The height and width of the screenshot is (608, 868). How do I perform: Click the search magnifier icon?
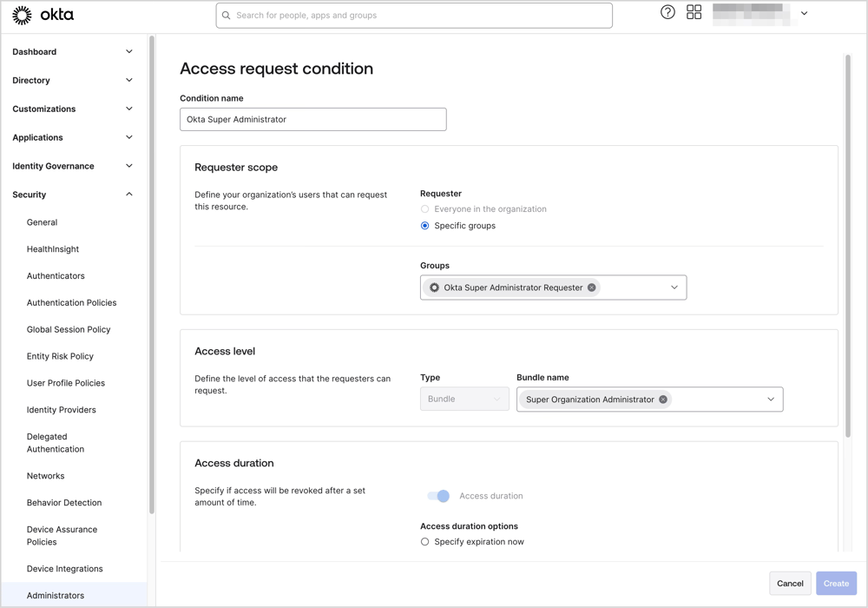pos(226,16)
